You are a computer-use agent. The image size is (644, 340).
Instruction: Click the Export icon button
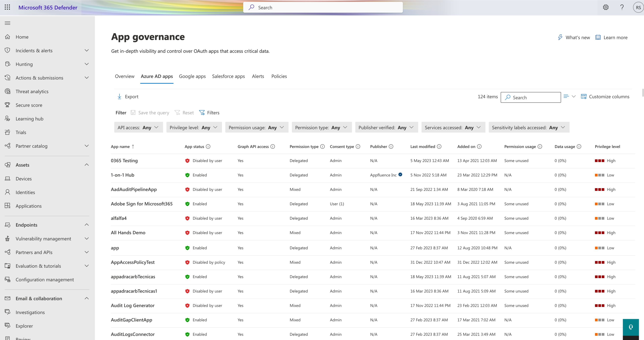click(x=119, y=96)
